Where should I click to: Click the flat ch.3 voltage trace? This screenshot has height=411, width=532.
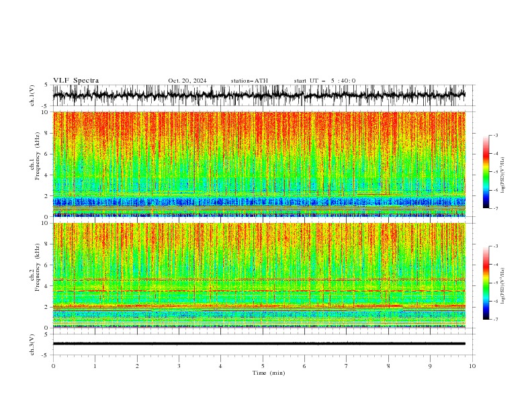pyautogui.click(x=259, y=344)
